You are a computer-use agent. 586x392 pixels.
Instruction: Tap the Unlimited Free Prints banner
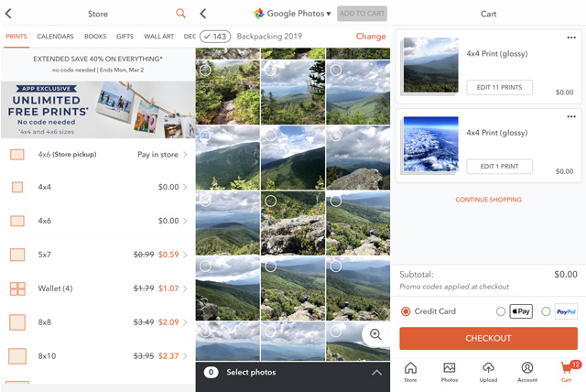[98, 110]
